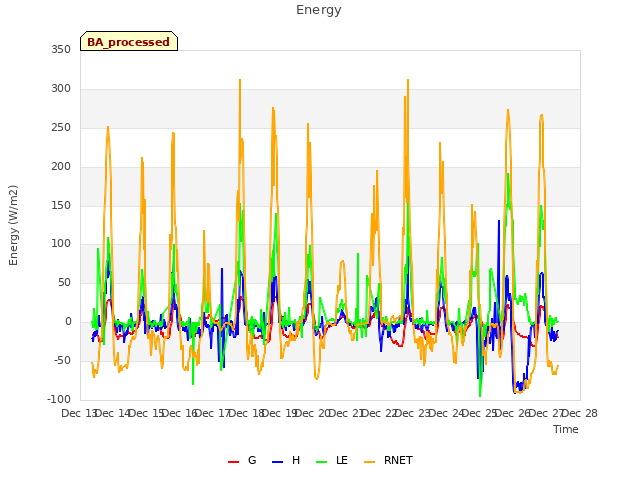Click the orange RNET legend color marker

coord(369,462)
